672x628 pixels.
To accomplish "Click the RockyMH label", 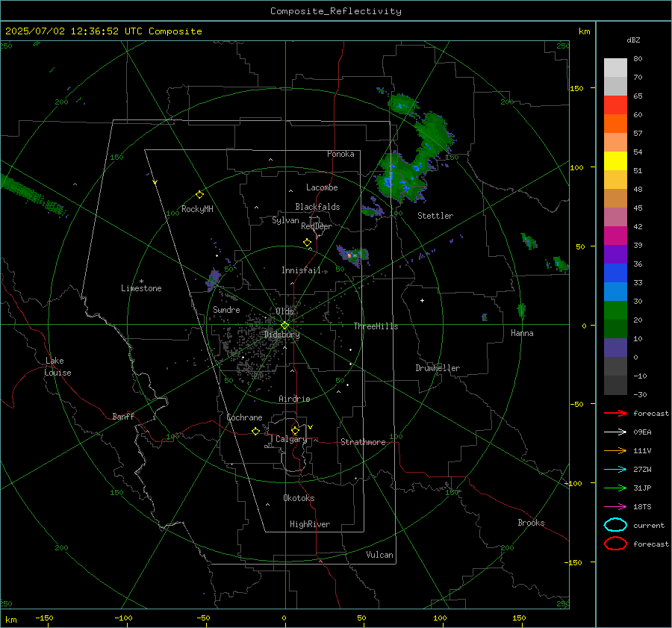I will tap(197, 209).
